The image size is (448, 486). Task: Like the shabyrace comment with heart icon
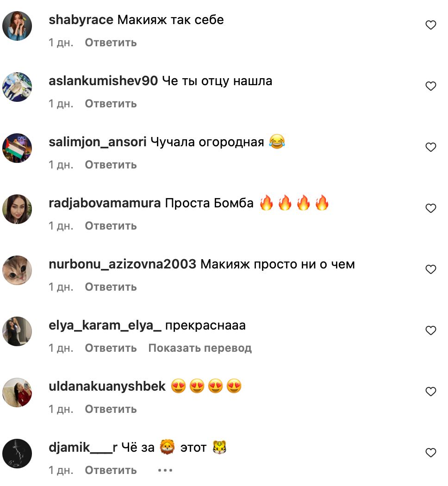tap(431, 25)
